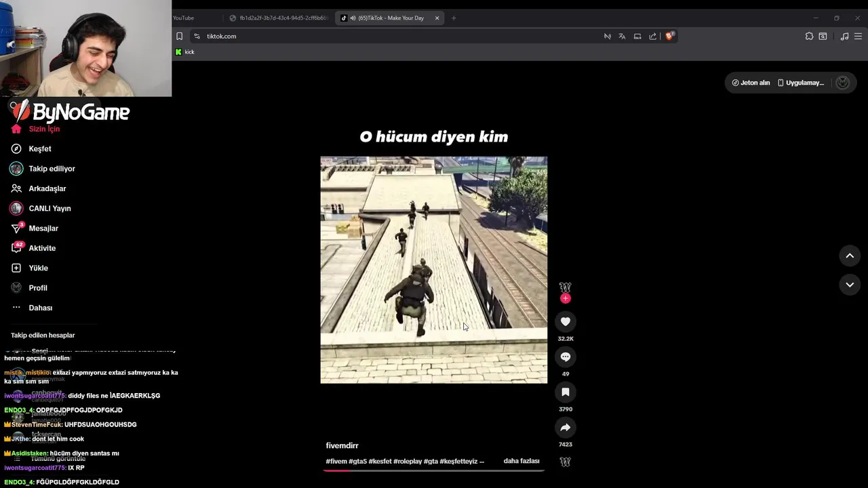
Task: Close the TikTok browser tab
Action: pyautogui.click(x=437, y=18)
